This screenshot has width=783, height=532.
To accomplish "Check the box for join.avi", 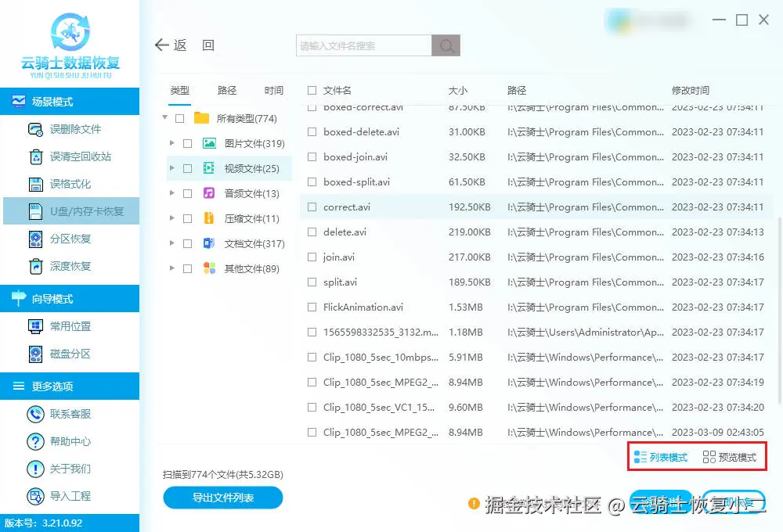I will [x=312, y=257].
